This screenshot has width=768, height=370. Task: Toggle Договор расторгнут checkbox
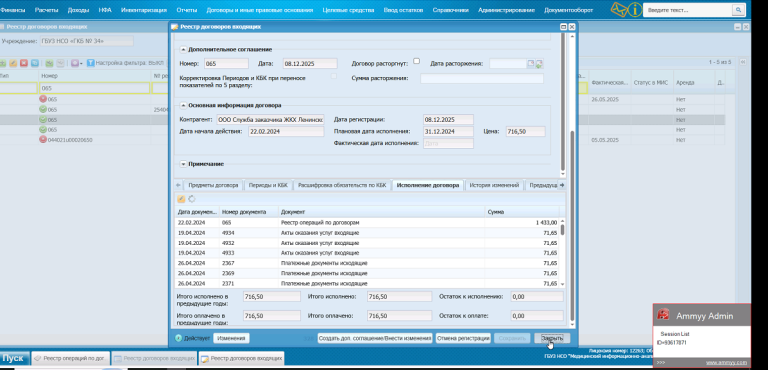coord(416,61)
